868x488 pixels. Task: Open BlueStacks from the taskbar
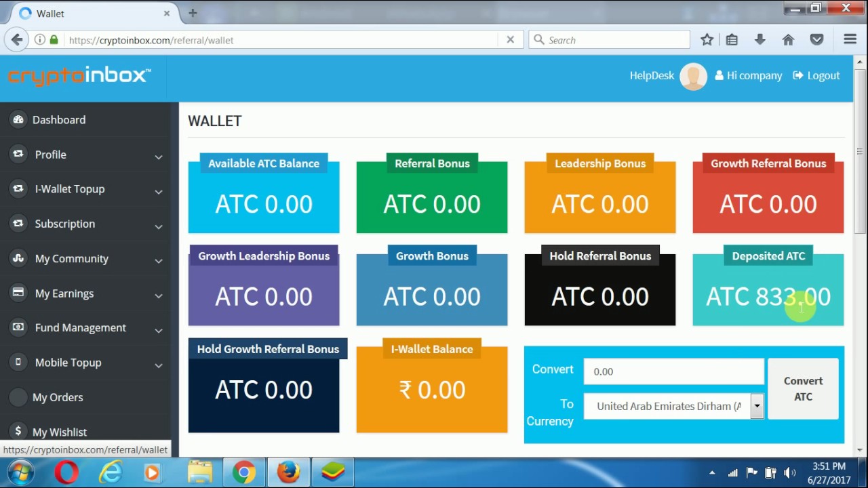[332, 472]
